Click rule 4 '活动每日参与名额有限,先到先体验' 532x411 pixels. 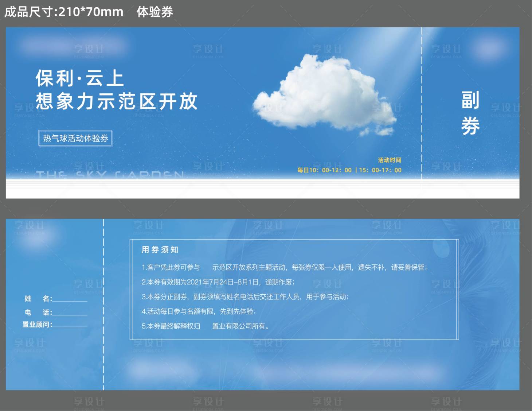[199, 311]
